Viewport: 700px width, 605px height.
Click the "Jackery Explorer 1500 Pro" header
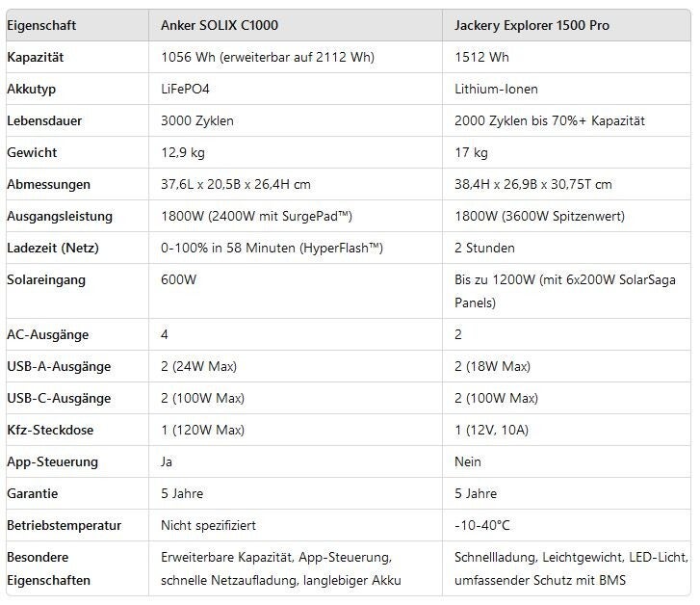pyautogui.click(x=531, y=25)
